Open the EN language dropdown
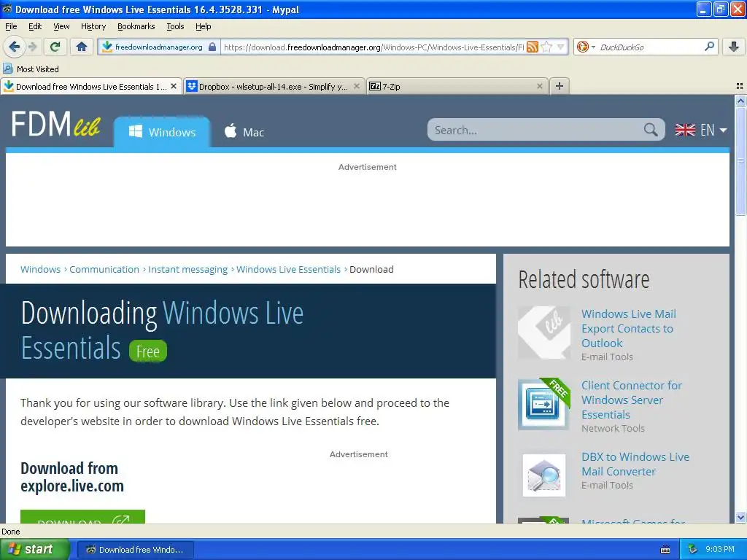The width and height of the screenshot is (747, 560). click(x=701, y=130)
